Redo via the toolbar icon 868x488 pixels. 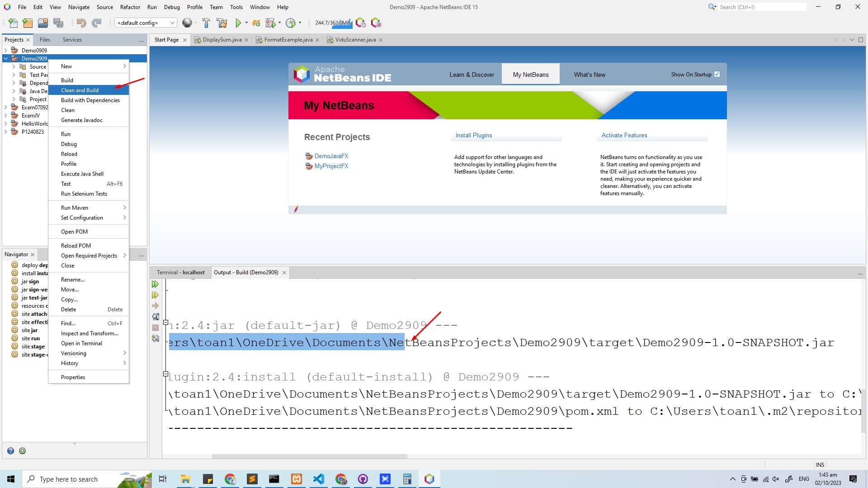96,23
